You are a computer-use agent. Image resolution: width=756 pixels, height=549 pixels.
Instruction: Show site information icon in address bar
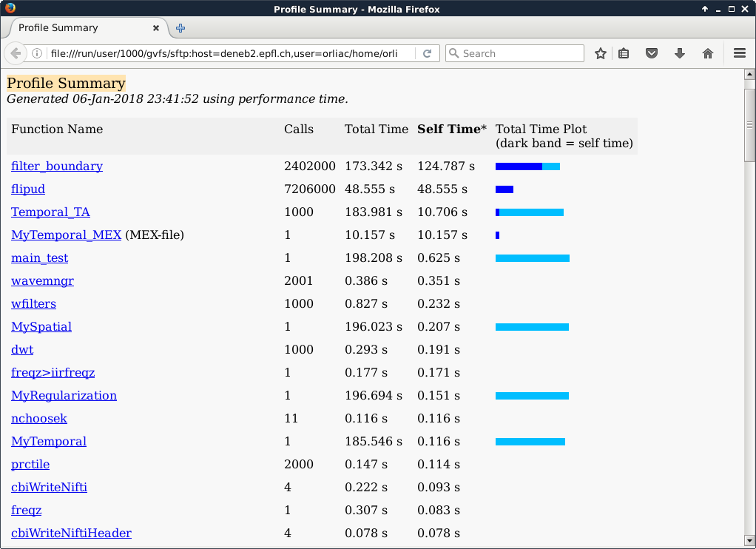(x=37, y=53)
